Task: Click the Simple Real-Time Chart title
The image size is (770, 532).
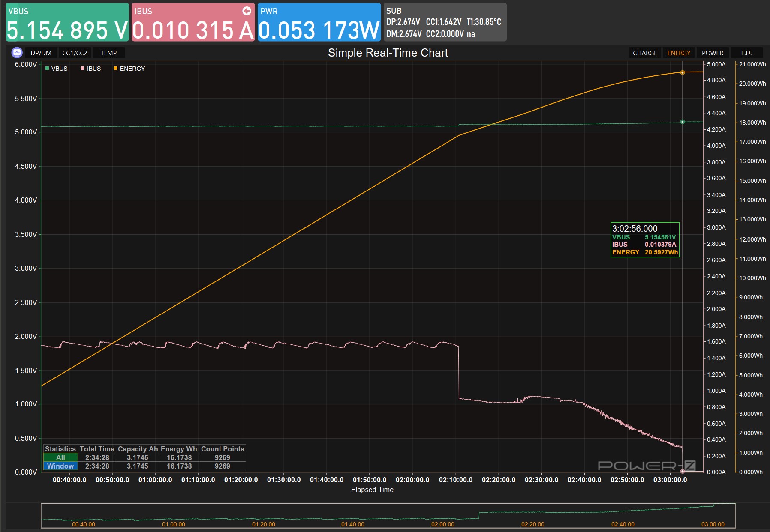Action: coord(388,53)
